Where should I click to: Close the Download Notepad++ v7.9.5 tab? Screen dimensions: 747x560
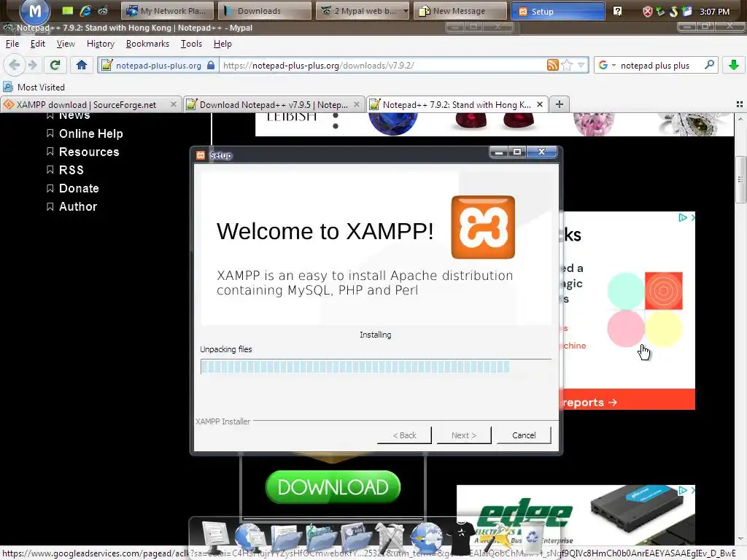pyautogui.click(x=356, y=104)
